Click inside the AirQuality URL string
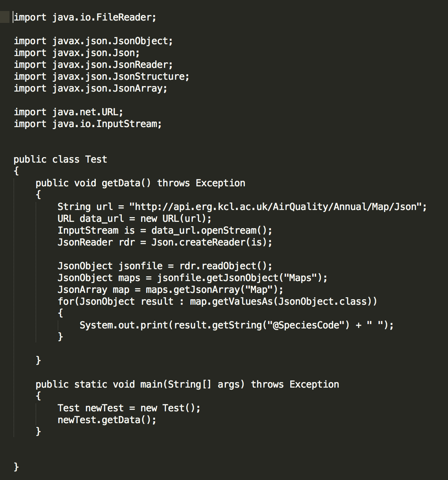The width and height of the screenshot is (448, 480). [x=275, y=207]
